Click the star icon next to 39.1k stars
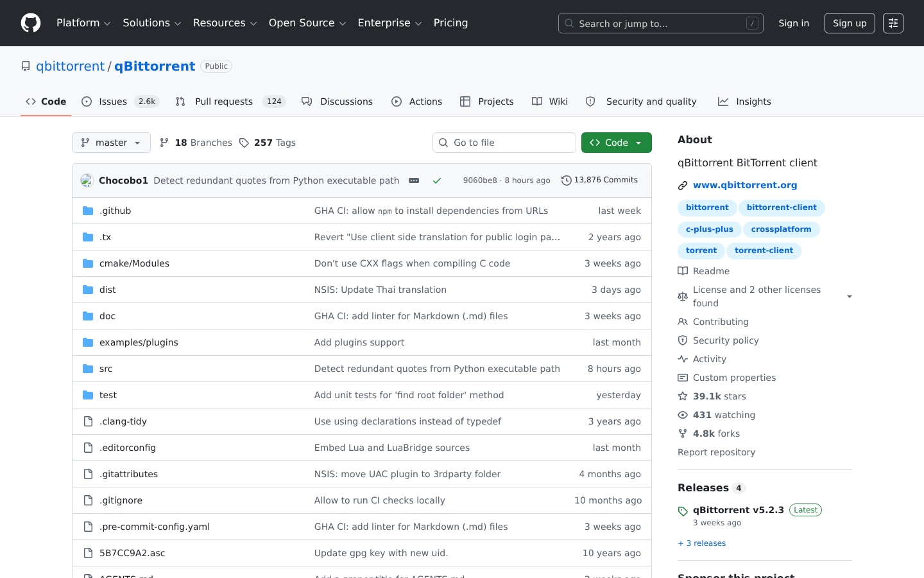This screenshot has width=924, height=578. pos(683,396)
